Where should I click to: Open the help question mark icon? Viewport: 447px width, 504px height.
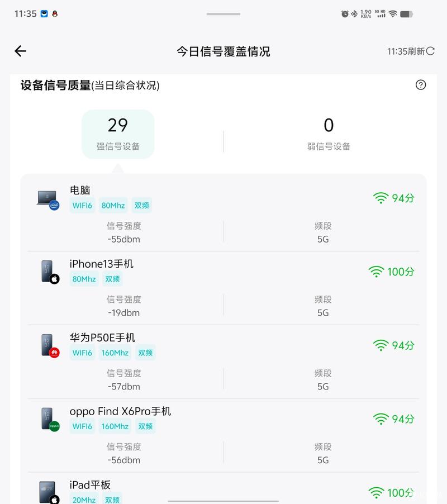coord(421,85)
